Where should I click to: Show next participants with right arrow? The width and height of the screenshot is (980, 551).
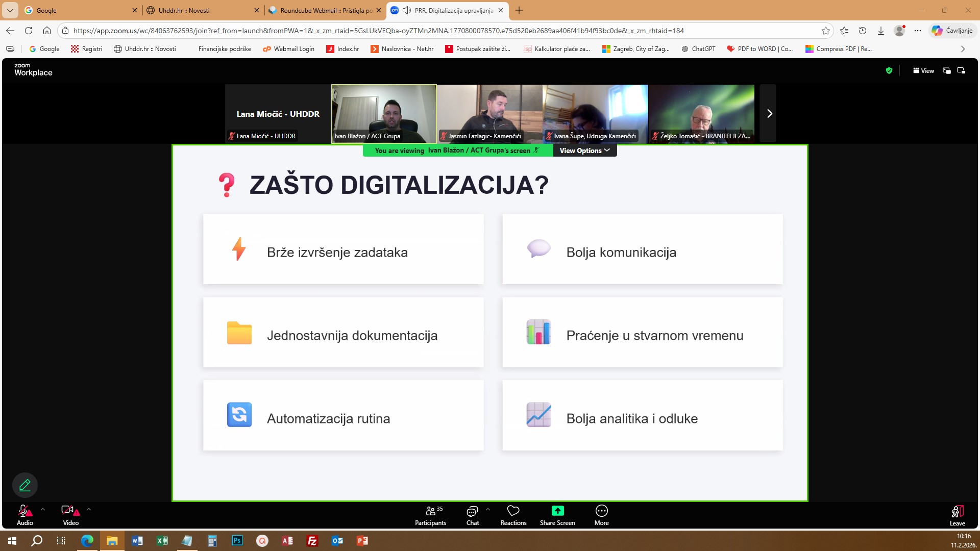769,113
